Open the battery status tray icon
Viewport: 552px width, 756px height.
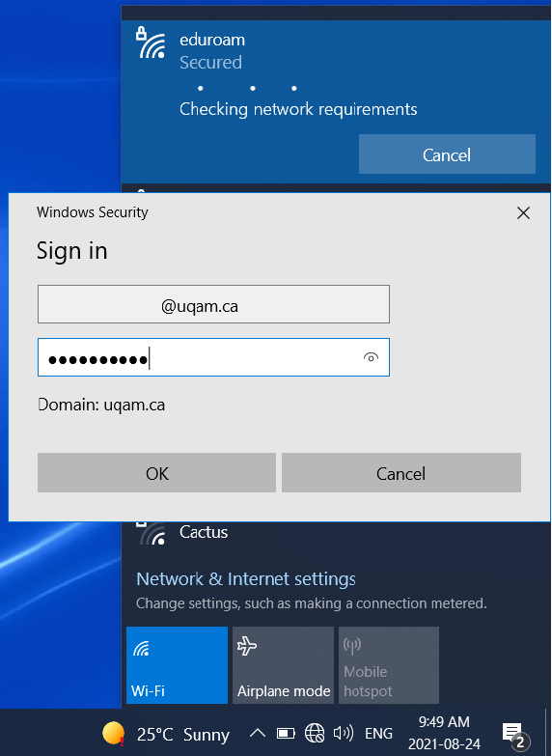(286, 734)
